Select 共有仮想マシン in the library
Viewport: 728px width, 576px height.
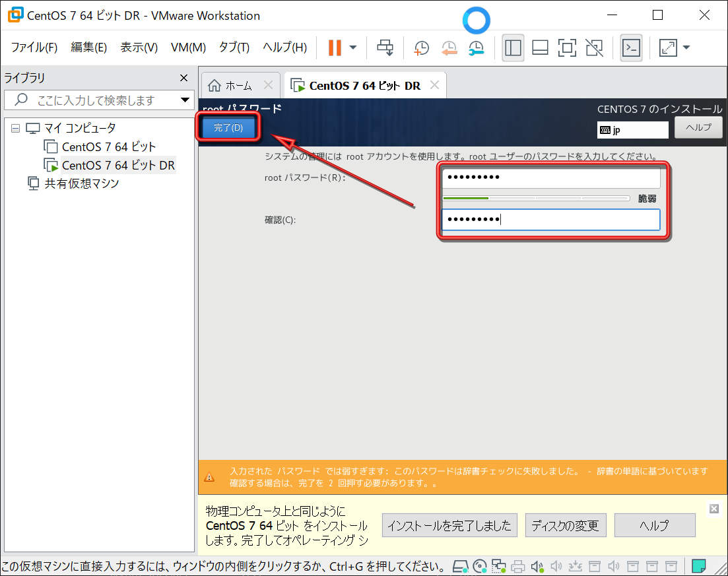82,184
